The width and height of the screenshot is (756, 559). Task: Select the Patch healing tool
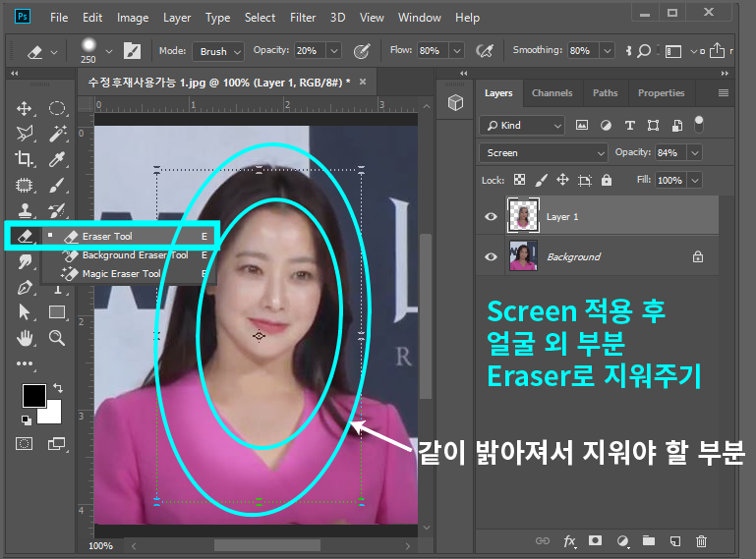(x=25, y=185)
